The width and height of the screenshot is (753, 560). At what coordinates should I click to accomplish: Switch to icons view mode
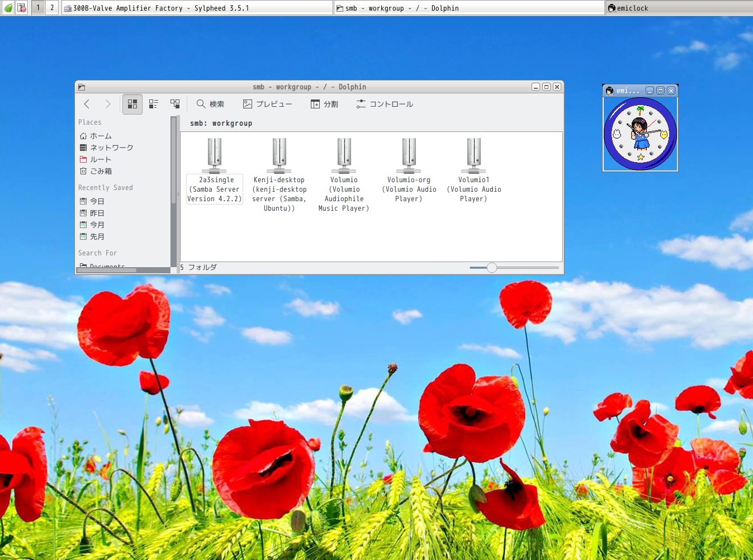click(132, 104)
